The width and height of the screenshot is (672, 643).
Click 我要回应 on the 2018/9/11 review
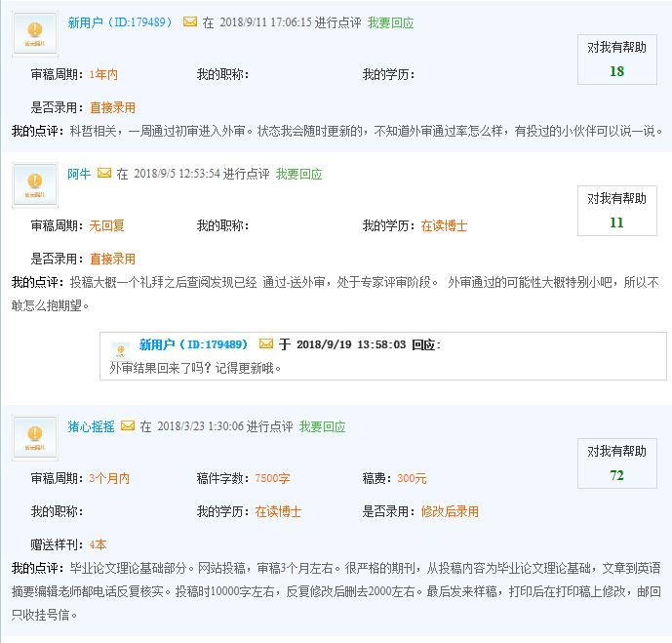click(390, 22)
